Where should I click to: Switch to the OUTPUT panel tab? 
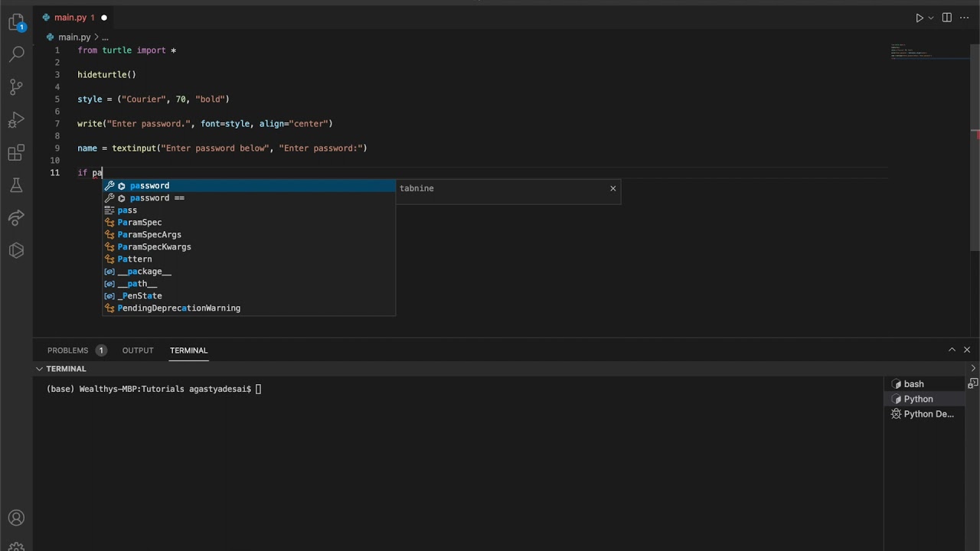[138, 350]
